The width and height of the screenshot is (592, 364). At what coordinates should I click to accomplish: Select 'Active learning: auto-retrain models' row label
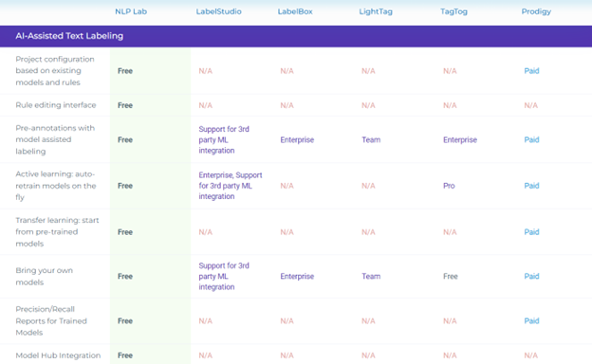[56, 186]
